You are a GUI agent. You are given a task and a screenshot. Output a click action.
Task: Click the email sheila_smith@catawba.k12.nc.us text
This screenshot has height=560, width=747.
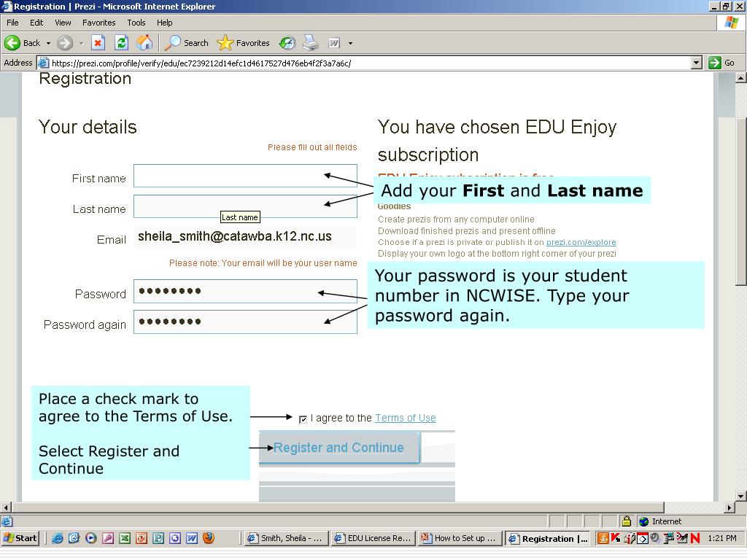click(x=235, y=236)
